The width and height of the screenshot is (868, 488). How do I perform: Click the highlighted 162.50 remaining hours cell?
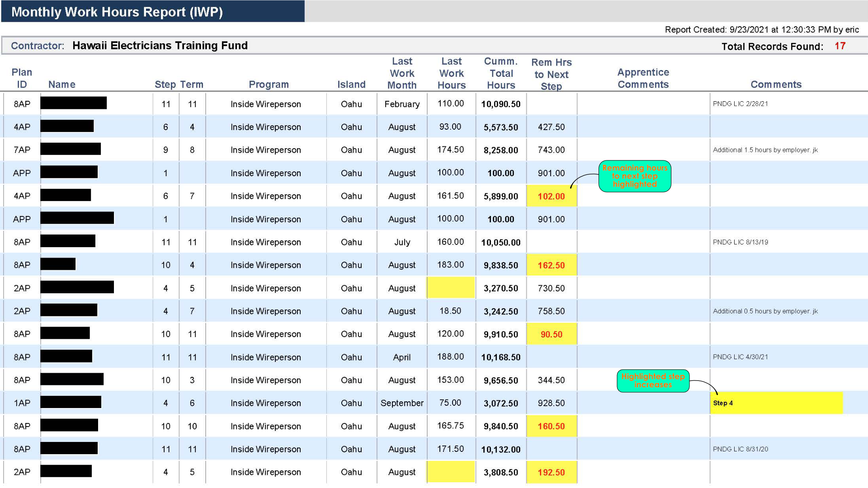point(552,265)
